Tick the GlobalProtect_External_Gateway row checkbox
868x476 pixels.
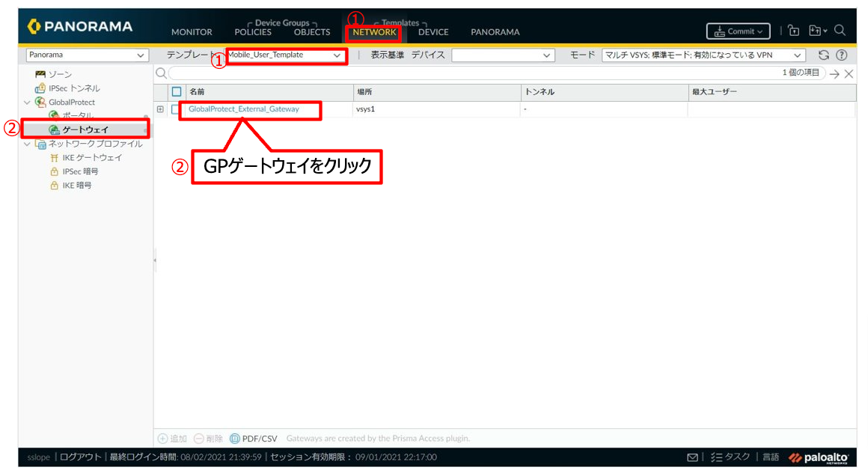click(x=175, y=109)
